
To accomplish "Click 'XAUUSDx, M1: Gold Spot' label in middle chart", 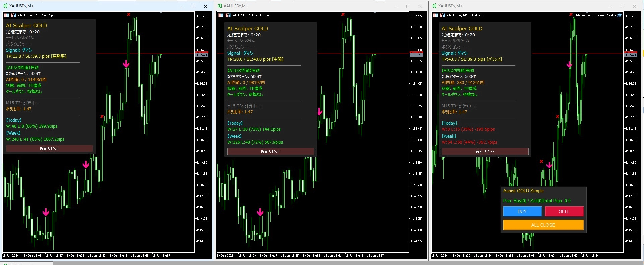I will (251, 15).
